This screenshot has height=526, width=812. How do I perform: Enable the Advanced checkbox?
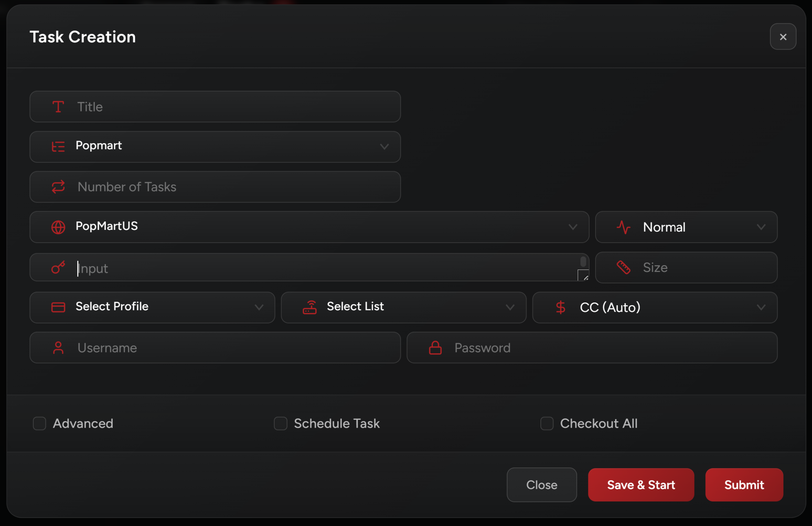click(40, 423)
